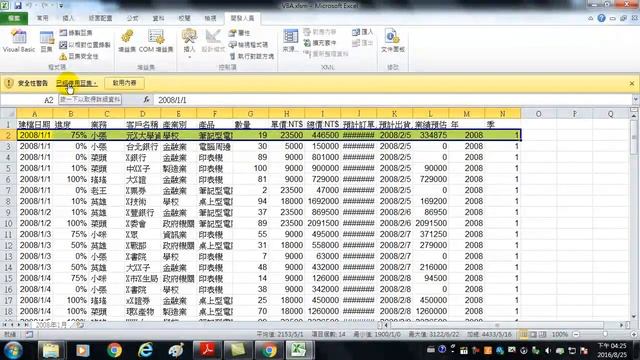Screen dimensions: 640x360
Task: Switch to the 公式 (Formulas) tab
Action: click(x=132, y=18)
